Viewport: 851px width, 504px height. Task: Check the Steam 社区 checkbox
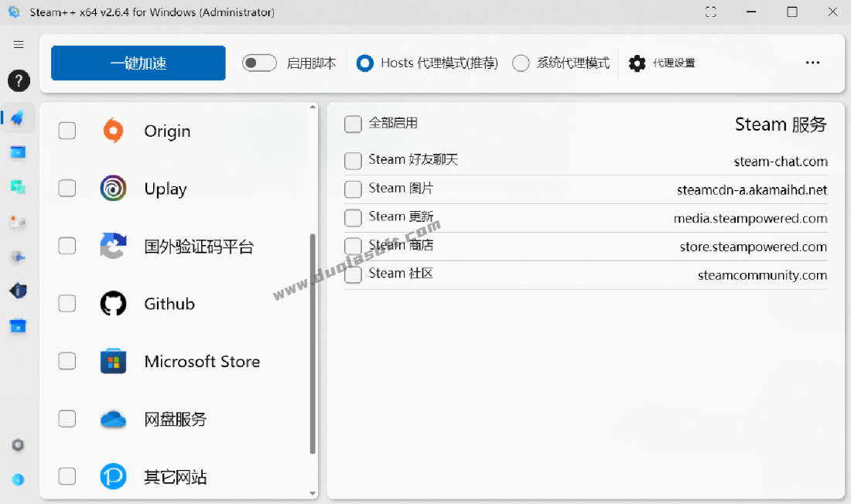(353, 274)
